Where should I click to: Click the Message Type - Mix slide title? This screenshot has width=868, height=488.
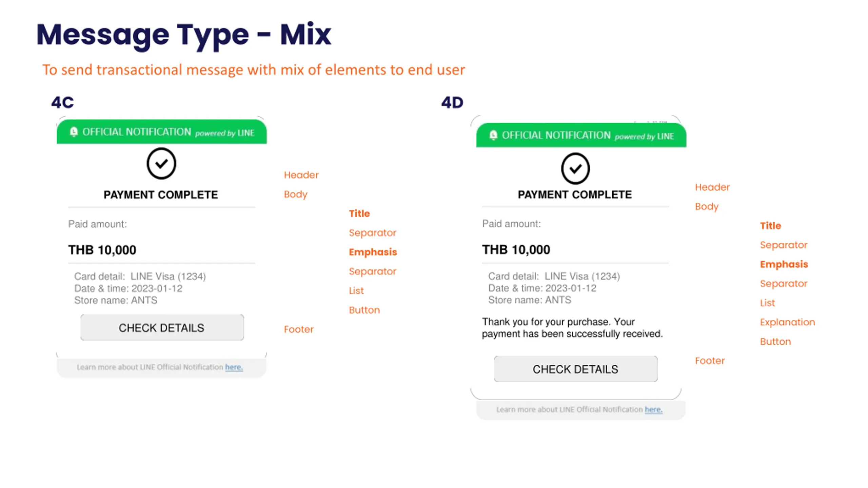(x=183, y=35)
